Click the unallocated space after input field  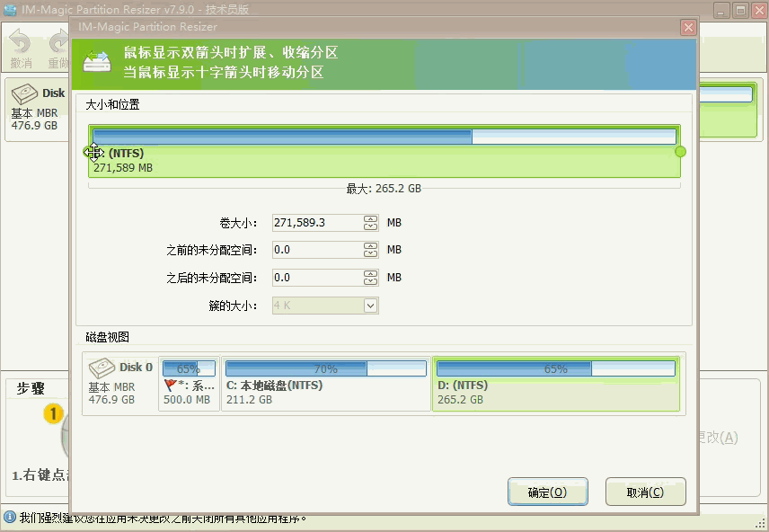click(318, 278)
